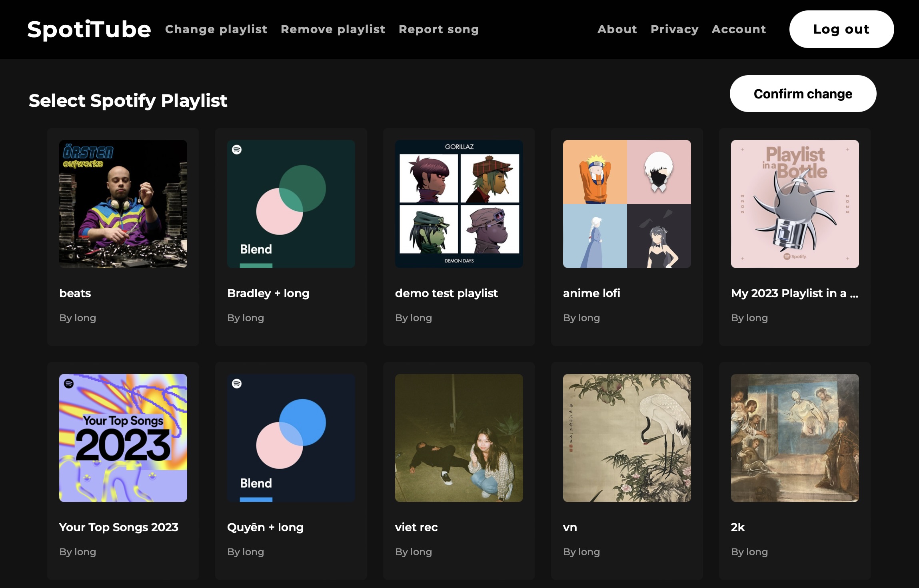Screen dimensions: 919x588
Task: Click the SpotiTube logo
Action: tap(89, 30)
